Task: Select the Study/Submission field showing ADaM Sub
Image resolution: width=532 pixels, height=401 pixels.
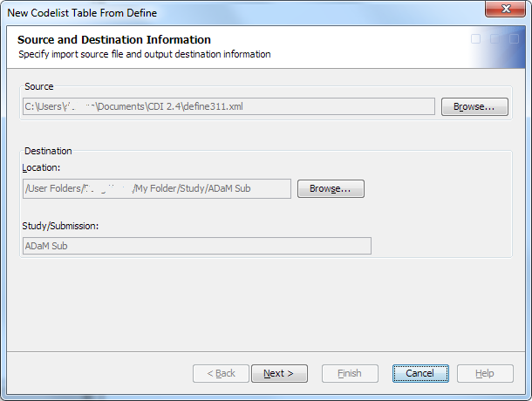Action: click(196, 246)
